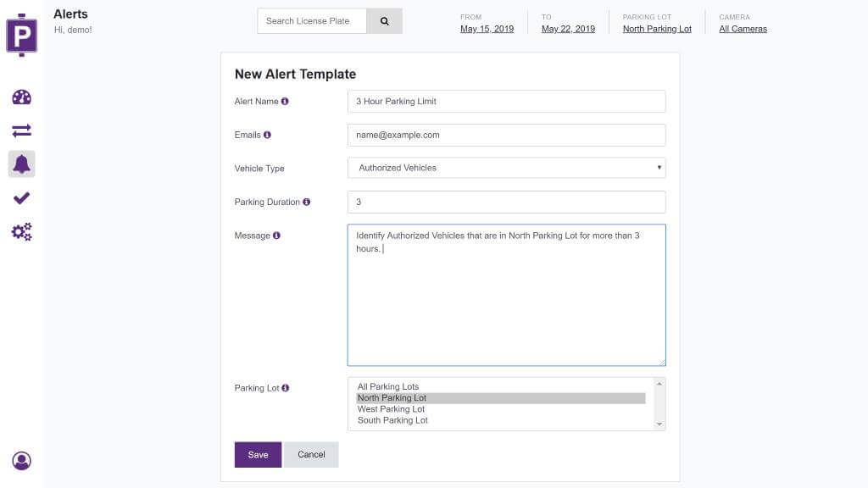Viewport: 868px width, 488px height.
Task: Click the Cancel button
Action: pos(311,455)
